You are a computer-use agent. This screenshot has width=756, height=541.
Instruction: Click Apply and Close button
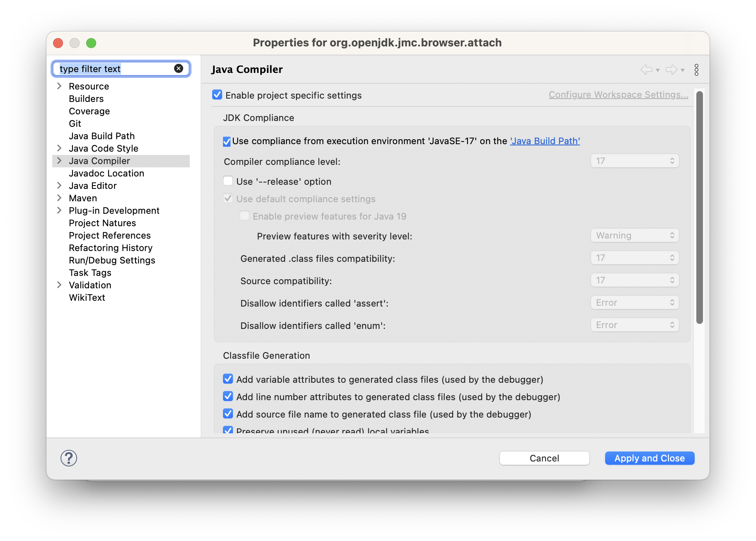point(649,458)
